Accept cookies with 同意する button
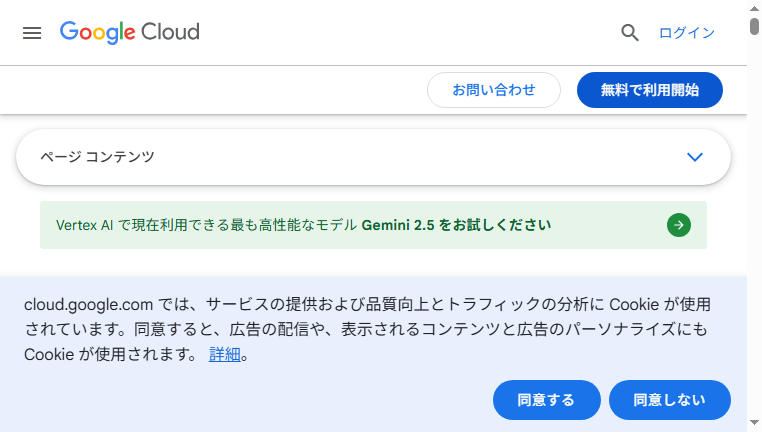762x432 pixels. [x=547, y=400]
